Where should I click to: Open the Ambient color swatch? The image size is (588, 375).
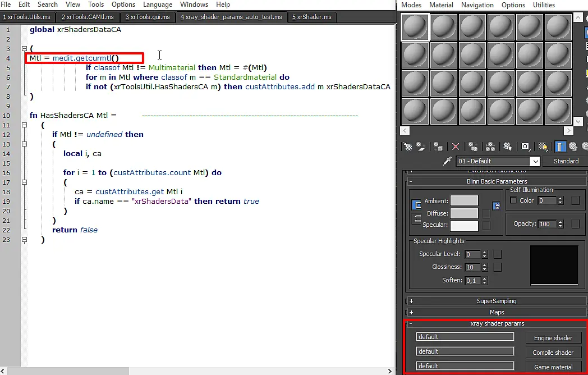(464, 200)
